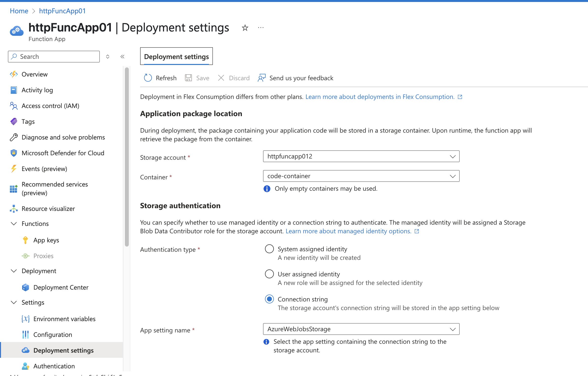Screen dimensions: 588x376
Task: Select System assigned identity authentication
Action: coord(269,249)
